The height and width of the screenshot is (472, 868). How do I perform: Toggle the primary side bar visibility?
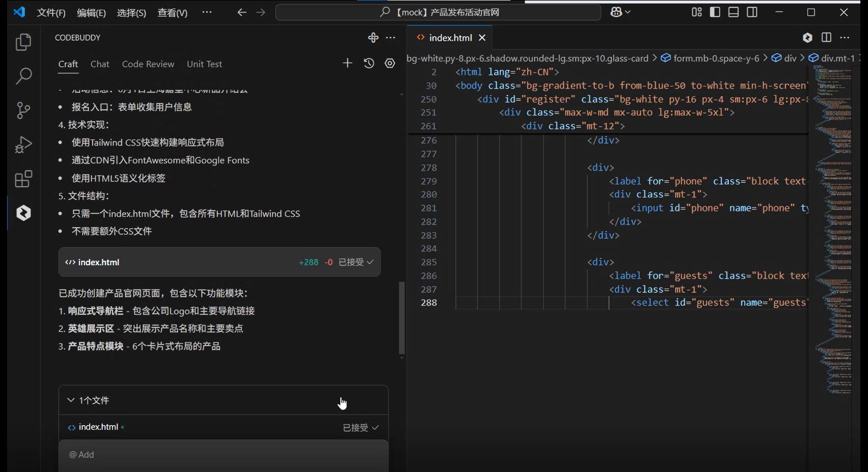click(715, 12)
